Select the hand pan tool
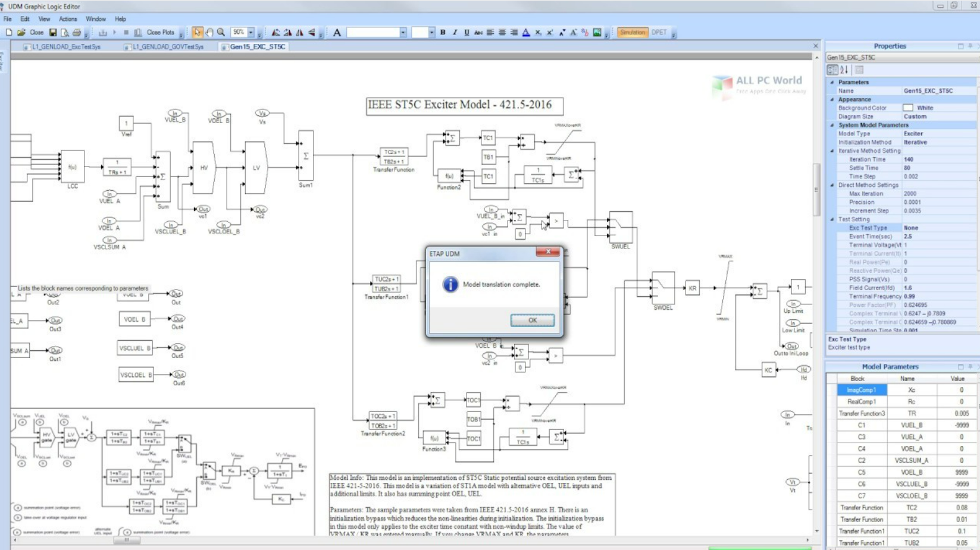The image size is (980, 550). (209, 33)
